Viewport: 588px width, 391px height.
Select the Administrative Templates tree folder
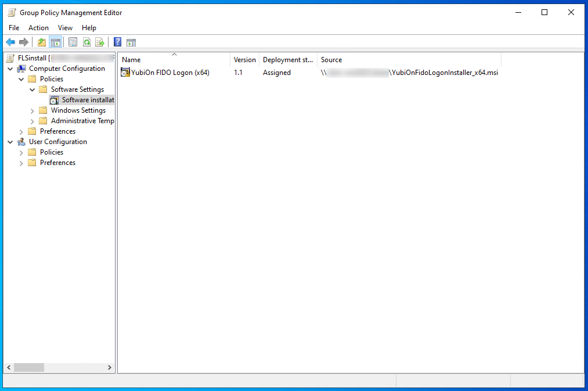(82, 121)
